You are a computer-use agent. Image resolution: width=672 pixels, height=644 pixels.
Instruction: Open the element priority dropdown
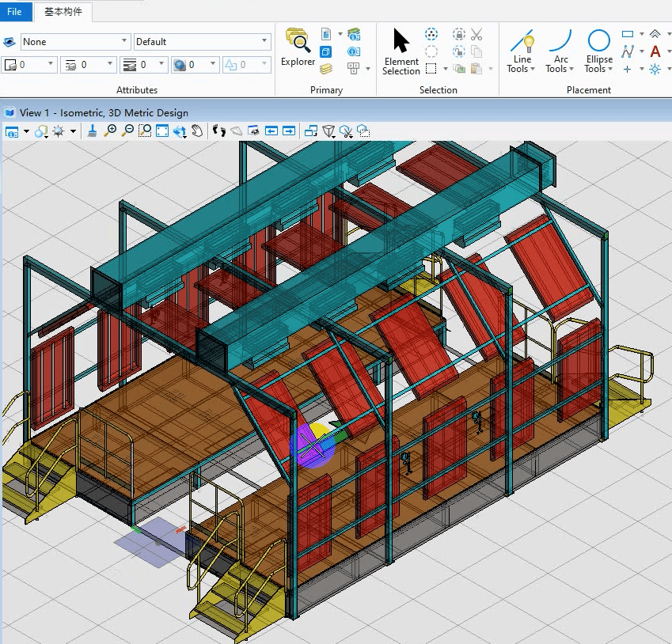pyautogui.click(x=247, y=65)
